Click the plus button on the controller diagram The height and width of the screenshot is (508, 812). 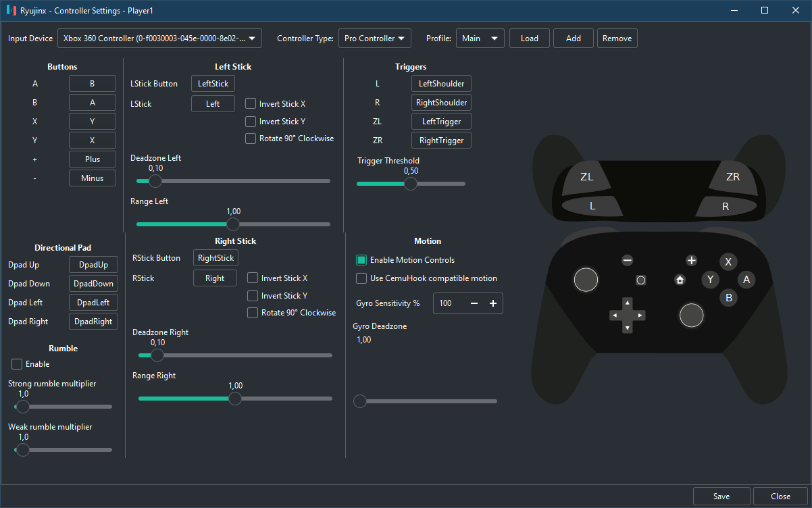[692, 260]
